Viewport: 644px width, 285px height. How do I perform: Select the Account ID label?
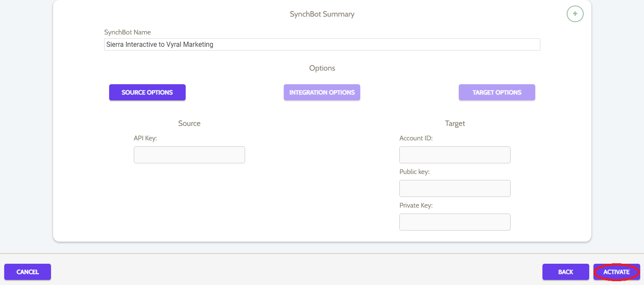point(416,138)
